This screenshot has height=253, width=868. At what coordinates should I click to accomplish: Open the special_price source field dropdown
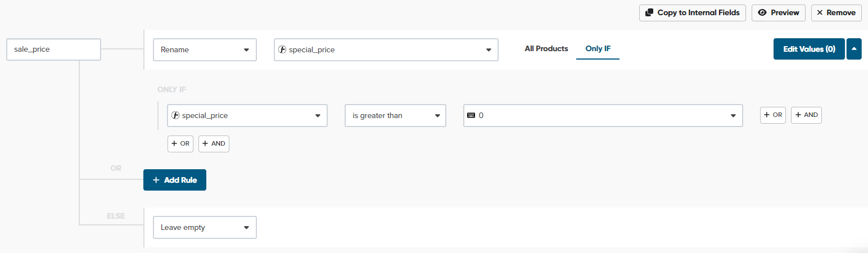(386, 49)
